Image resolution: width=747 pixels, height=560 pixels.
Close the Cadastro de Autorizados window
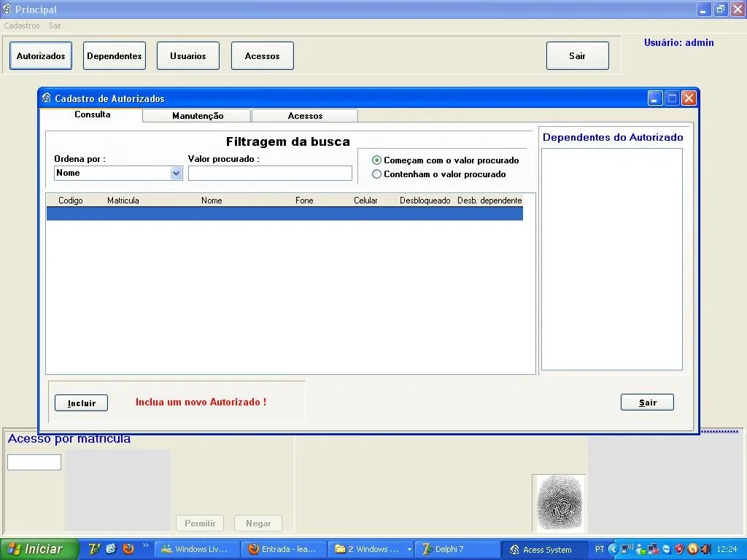pyautogui.click(x=689, y=98)
